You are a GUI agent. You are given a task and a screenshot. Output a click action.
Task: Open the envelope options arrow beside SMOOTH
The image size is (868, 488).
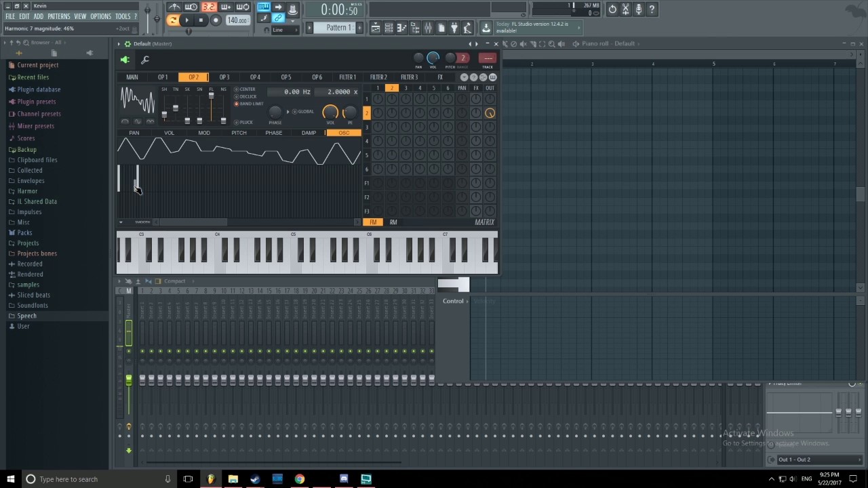click(x=121, y=222)
